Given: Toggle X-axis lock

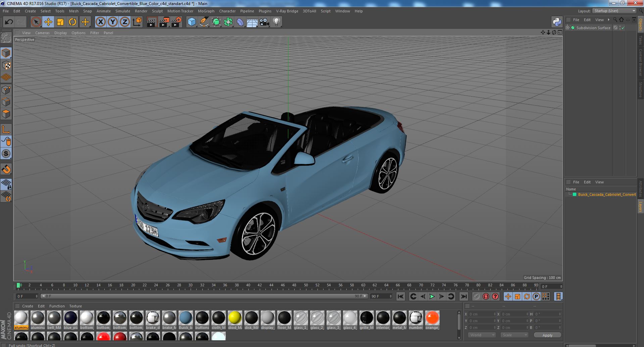Looking at the screenshot, I should 100,22.
